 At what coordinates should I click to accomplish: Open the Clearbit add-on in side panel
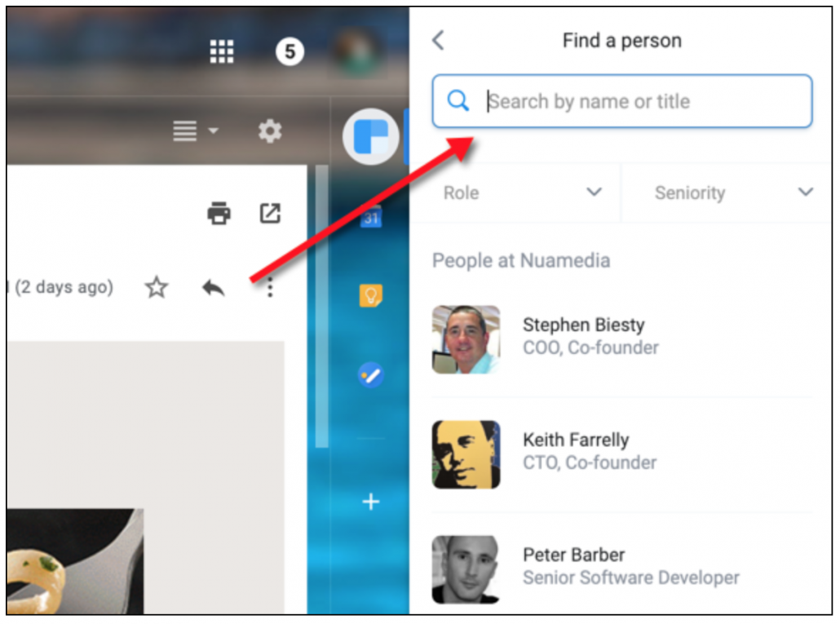tap(371, 136)
